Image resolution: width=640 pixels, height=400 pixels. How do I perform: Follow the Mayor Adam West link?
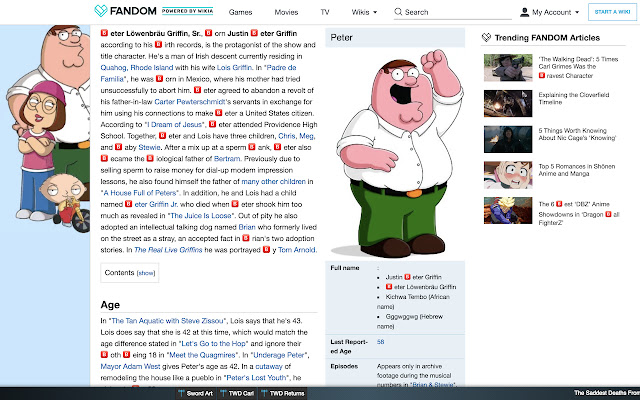[130, 367]
